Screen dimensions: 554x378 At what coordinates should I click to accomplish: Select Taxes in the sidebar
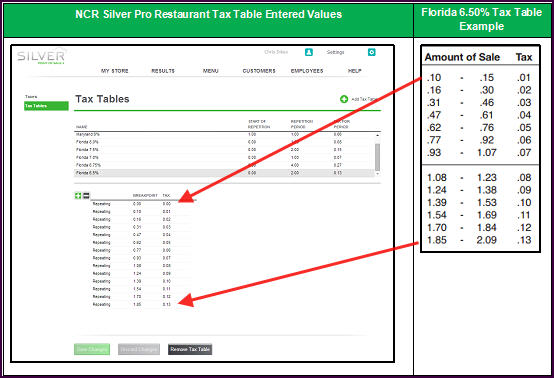coord(31,96)
